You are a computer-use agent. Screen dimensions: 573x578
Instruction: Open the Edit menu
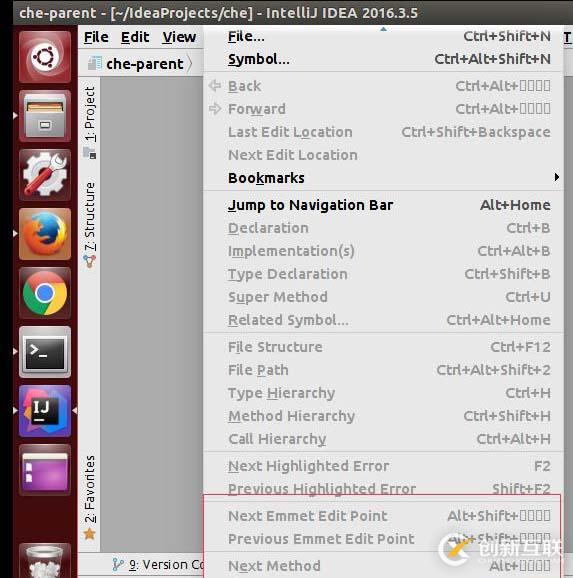tap(135, 37)
